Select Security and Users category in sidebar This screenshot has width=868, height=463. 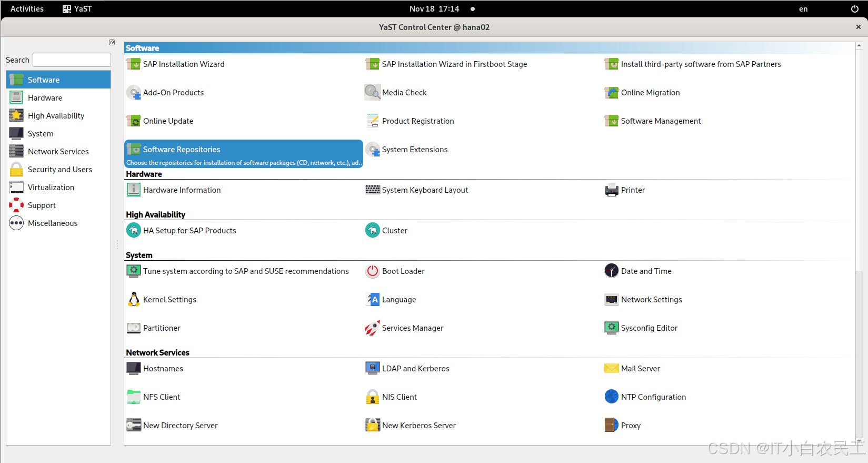click(58, 170)
